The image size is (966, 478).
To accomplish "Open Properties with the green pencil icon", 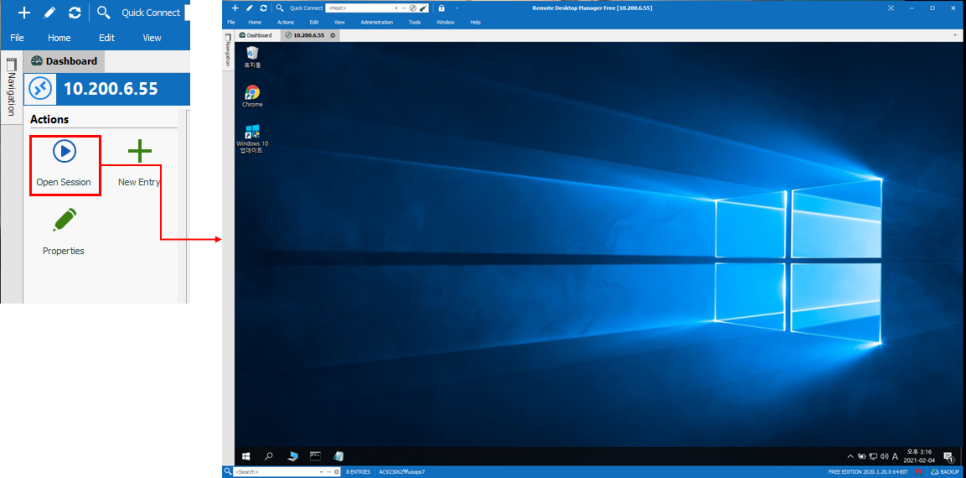I will coord(64,220).
